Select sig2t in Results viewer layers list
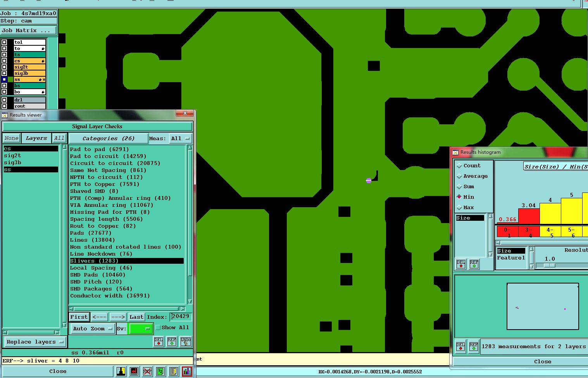 pos(12,156)
